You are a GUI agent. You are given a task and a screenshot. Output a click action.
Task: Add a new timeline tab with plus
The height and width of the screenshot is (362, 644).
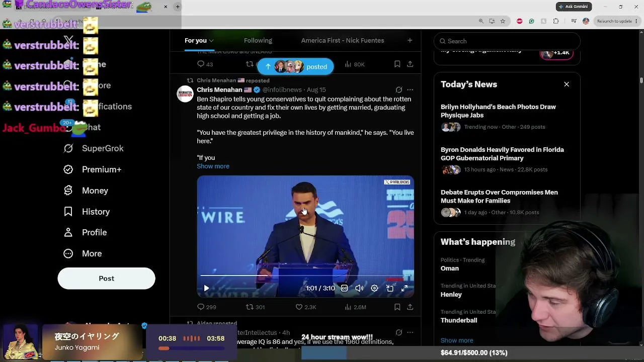410,40
